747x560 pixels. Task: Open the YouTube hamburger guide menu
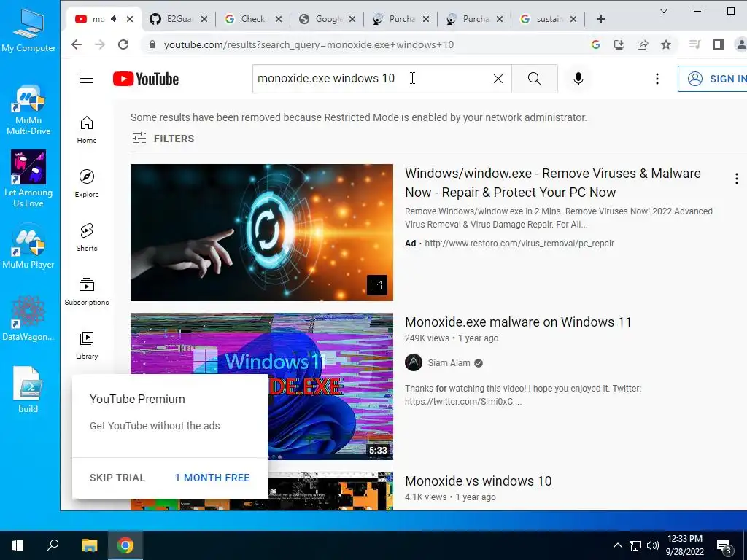[x=87, y=79]
